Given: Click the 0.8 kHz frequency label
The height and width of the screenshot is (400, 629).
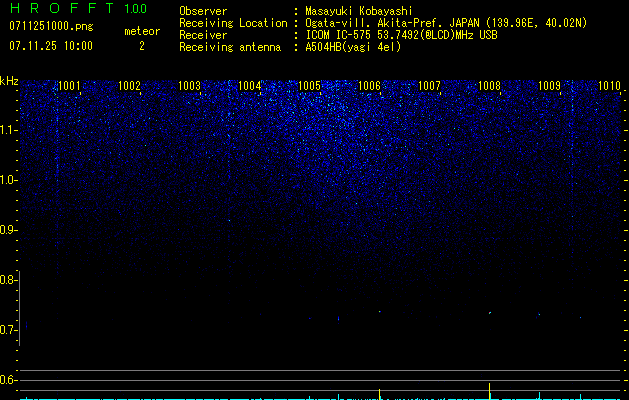Looking at the screenshot, I should [x=7, y=280].
